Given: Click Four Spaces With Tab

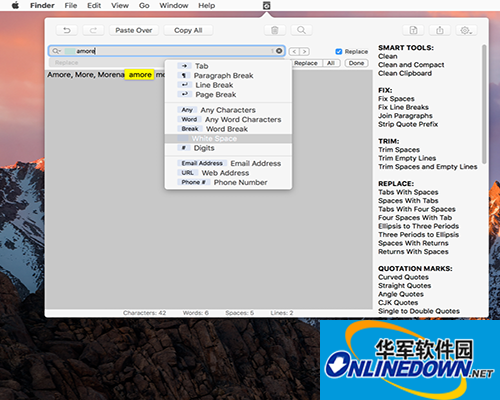Looking at the screenshot, I should point(415,218).
